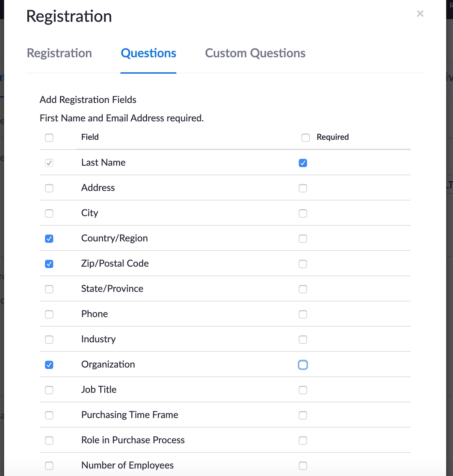Mark Number of Employees as required
453x476 pixels.
click(303, 466)
